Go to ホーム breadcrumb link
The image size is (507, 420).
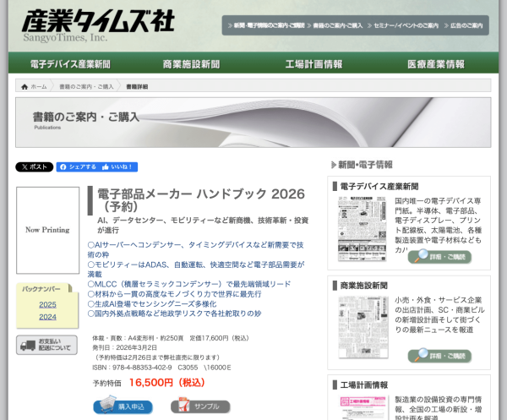point(39,87)
